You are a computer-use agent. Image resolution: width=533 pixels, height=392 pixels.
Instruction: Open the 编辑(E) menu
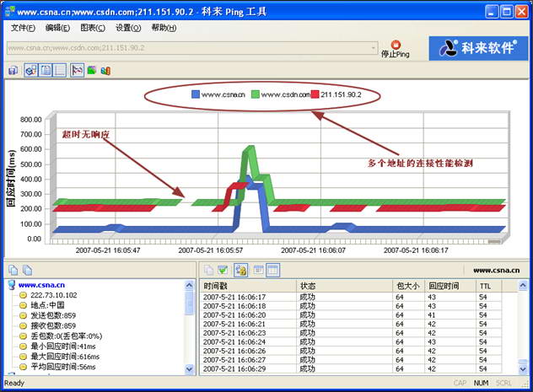pyautogui.click(x=58, y=28)
